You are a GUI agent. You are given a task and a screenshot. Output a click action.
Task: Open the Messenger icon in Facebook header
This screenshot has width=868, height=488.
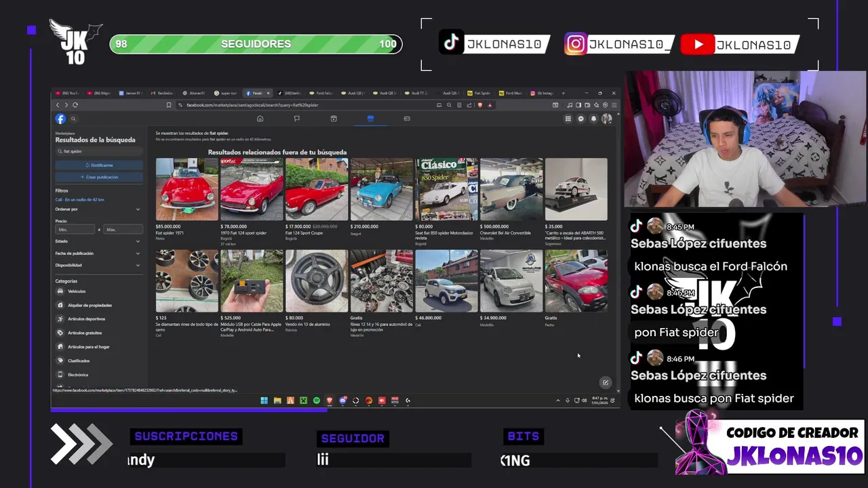pyautogui.click(x=581, y=119)
